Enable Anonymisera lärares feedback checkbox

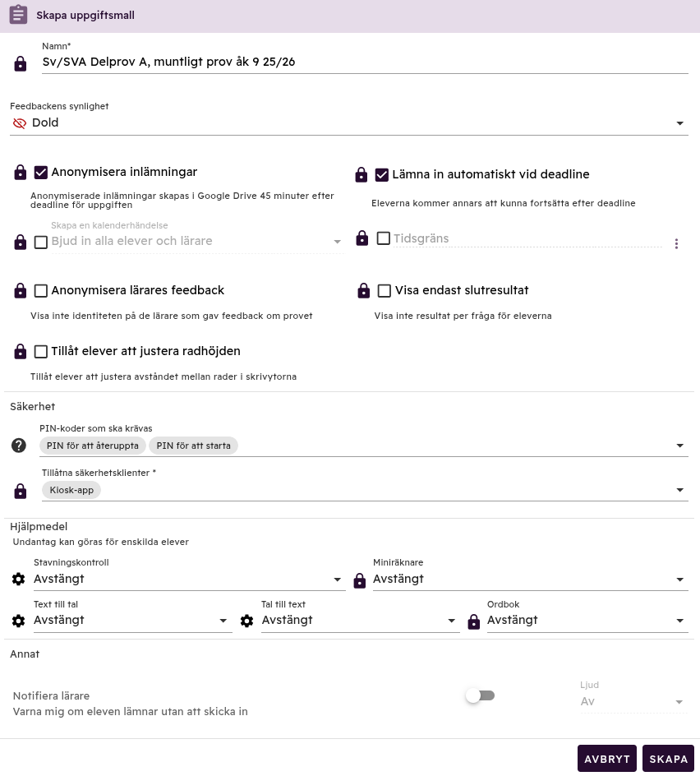click(x=41, y=291)
